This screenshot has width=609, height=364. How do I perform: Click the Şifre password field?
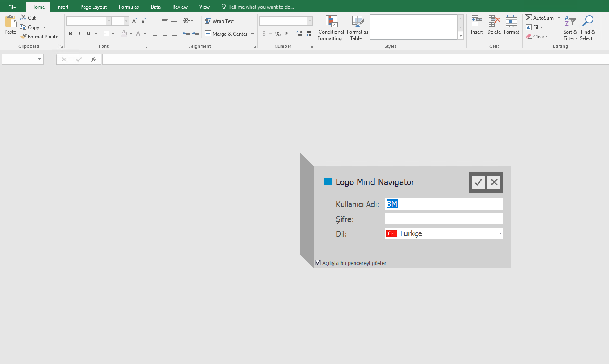click(444, 219)
